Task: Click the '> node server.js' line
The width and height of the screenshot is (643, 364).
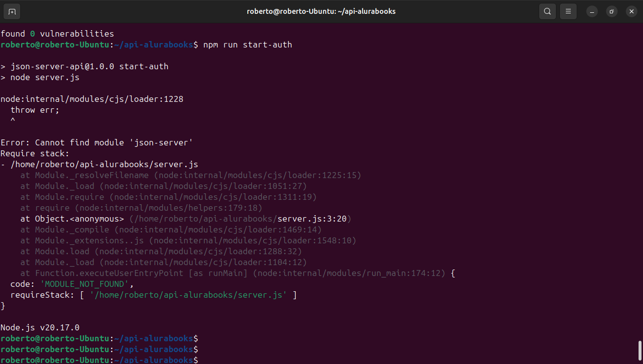Action: [40, 77]
